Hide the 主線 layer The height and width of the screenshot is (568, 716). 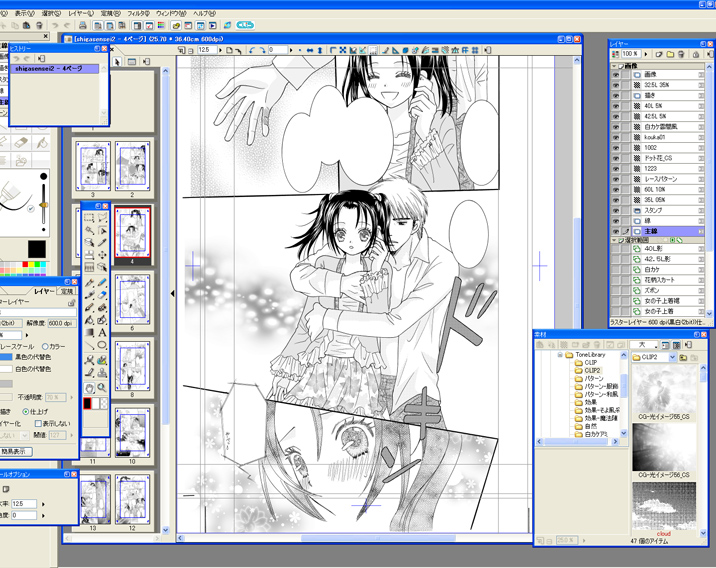[x=616, y=231]
